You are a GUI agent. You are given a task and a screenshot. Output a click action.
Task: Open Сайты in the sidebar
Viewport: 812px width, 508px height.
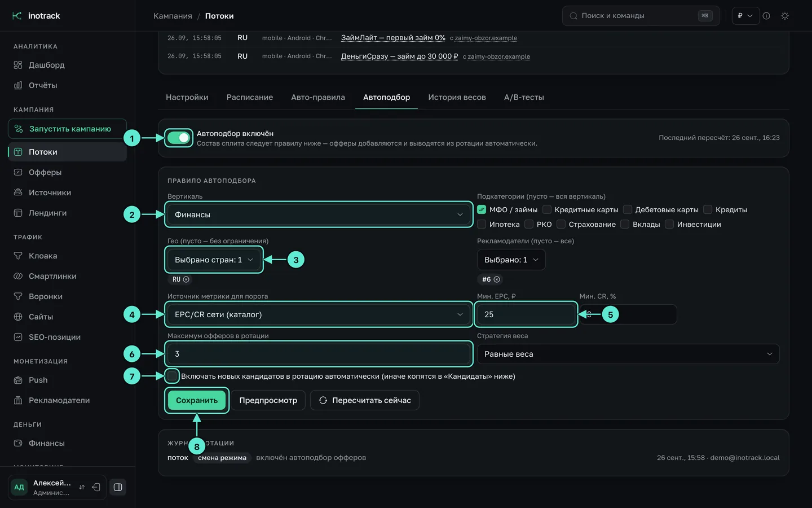coord(67,317)
